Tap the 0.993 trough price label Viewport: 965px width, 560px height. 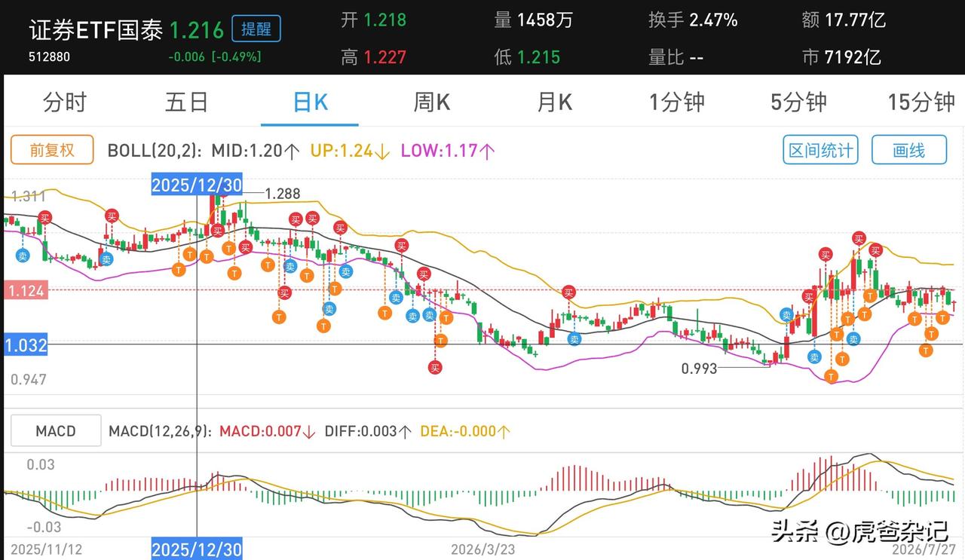point(699,369)
